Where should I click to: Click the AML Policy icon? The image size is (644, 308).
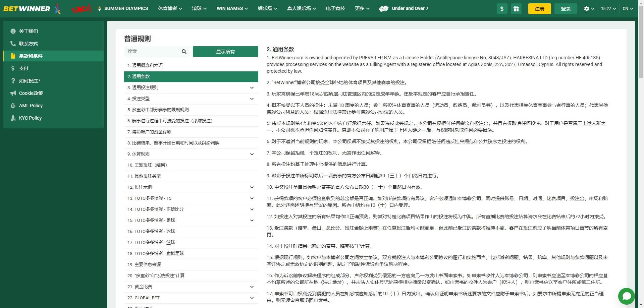pyautogui.click(x=13, y=106)
